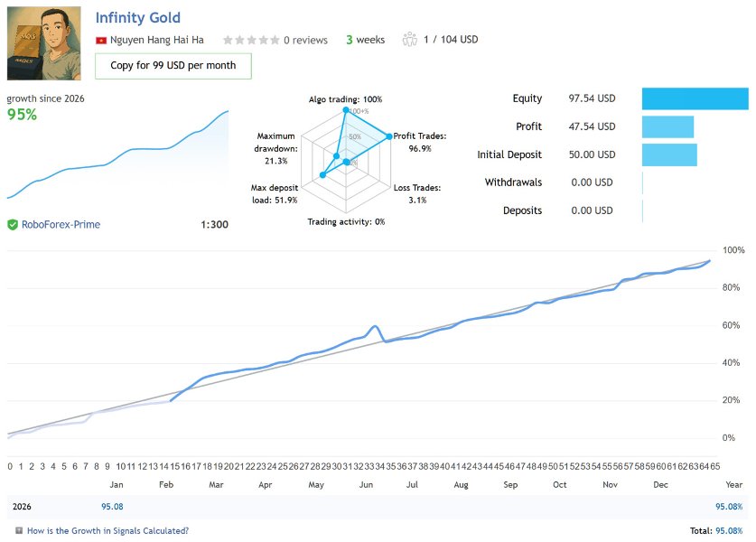The image size is (756, 542).
Task: Click the green shield icon by RoboForex-Prime
Action: click(x=13, y=224)
